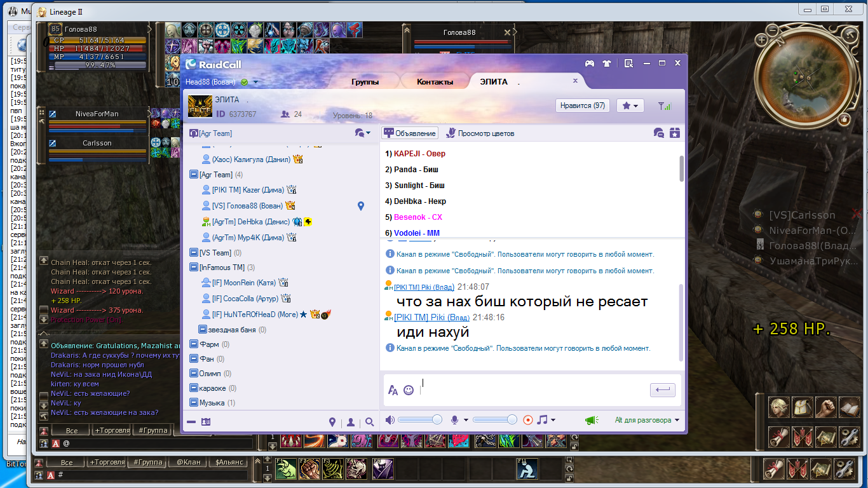Select user [IF] CocaColla (Артур)

tap(247, 298)
